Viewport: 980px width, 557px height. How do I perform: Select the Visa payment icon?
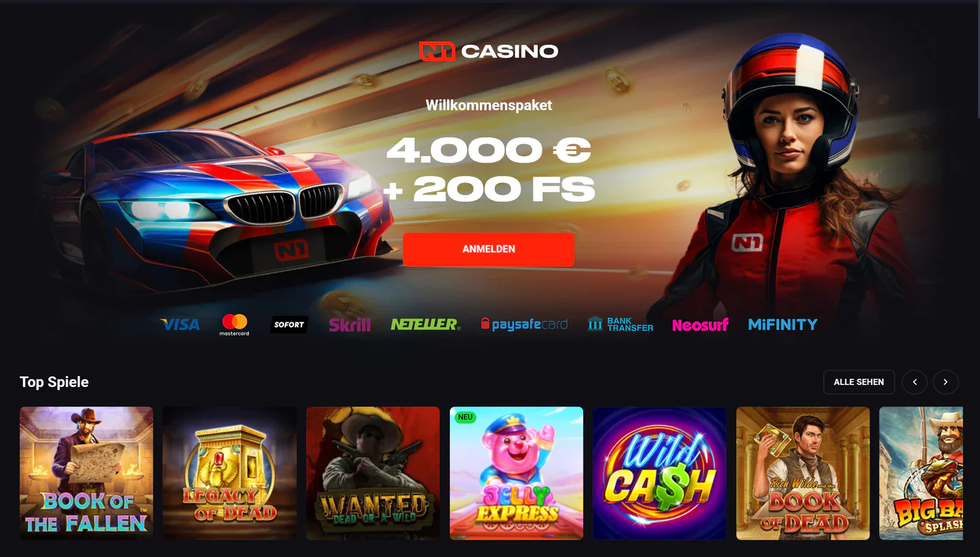pos(180,324)
